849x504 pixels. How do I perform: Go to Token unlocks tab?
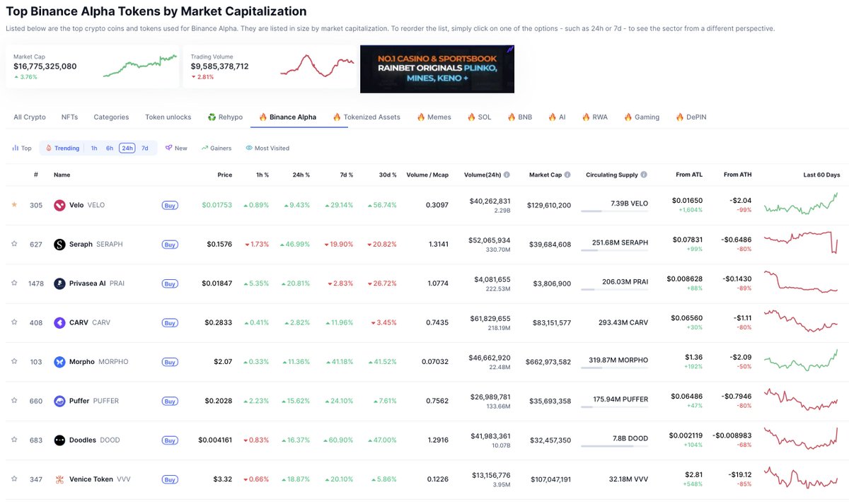click(x=168, y=117)
